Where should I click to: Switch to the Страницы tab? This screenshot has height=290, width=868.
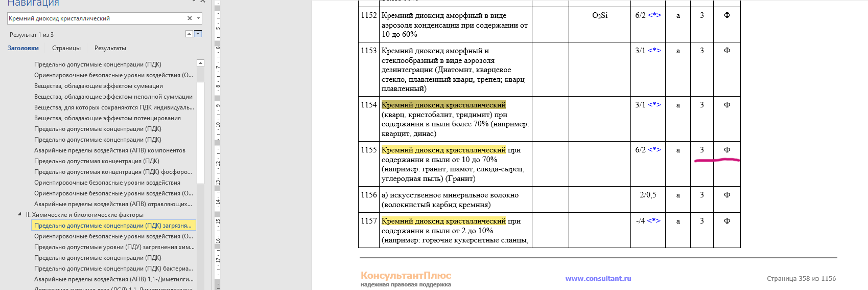point(66,48)
